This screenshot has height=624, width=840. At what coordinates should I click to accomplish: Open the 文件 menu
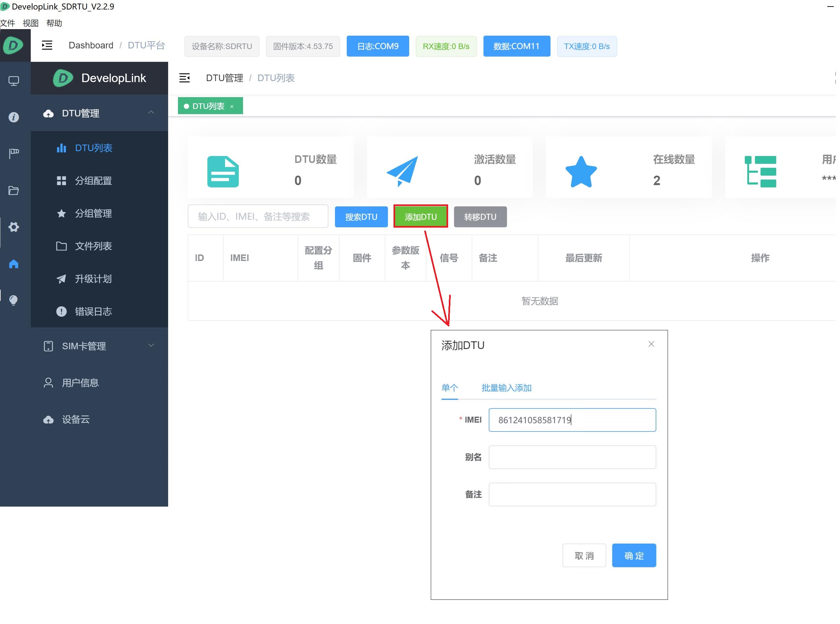[8, 24]
